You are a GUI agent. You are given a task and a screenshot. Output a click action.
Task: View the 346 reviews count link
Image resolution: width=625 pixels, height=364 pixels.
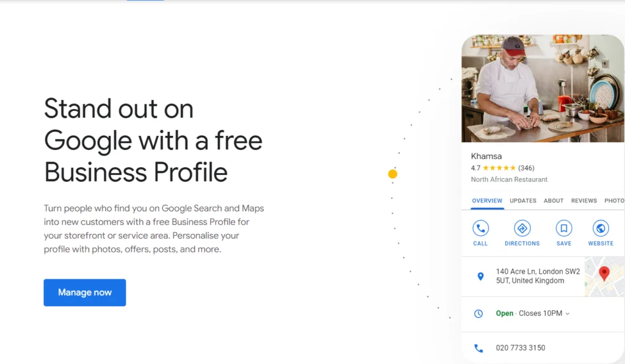(x=526, y=168)
